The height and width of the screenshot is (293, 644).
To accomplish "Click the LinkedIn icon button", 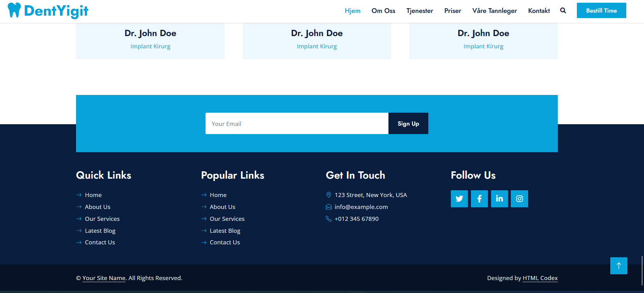I will (x=499, y=199).
